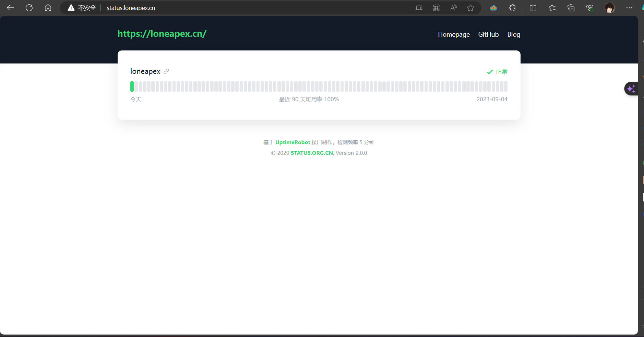Click the user profile avatar
This screenshot has height=337, width=644.
(x=609, y=8)
